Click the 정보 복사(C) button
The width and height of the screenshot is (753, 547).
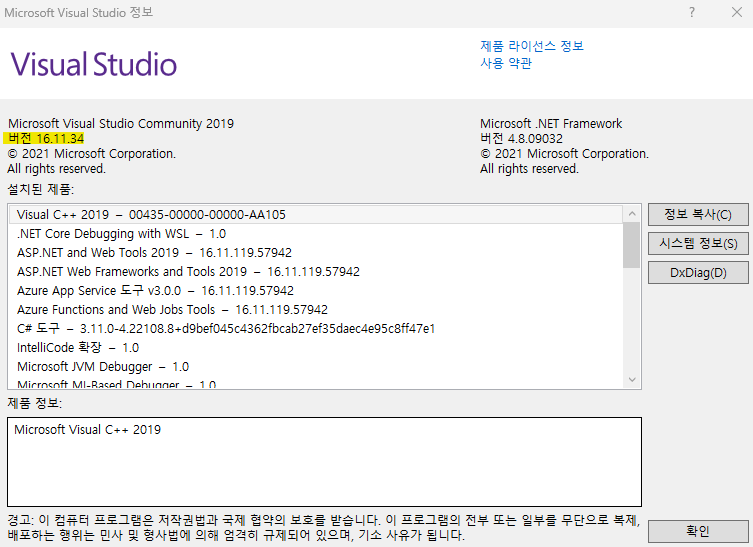tap(698, 214)
